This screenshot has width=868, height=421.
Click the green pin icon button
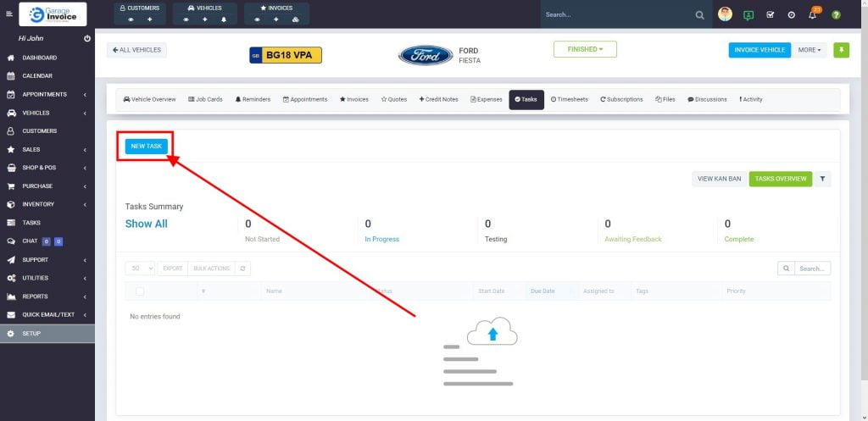[x=841, y=50]
